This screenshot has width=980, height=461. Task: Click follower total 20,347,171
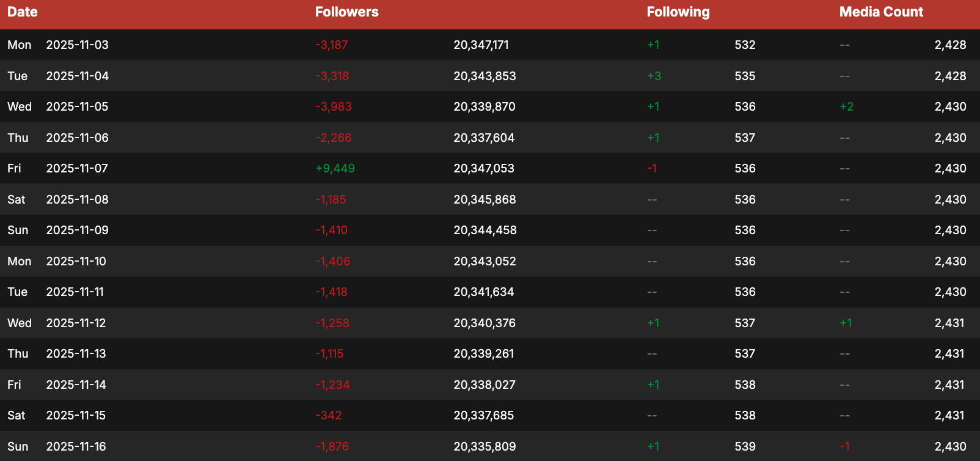tap(481, 45)
